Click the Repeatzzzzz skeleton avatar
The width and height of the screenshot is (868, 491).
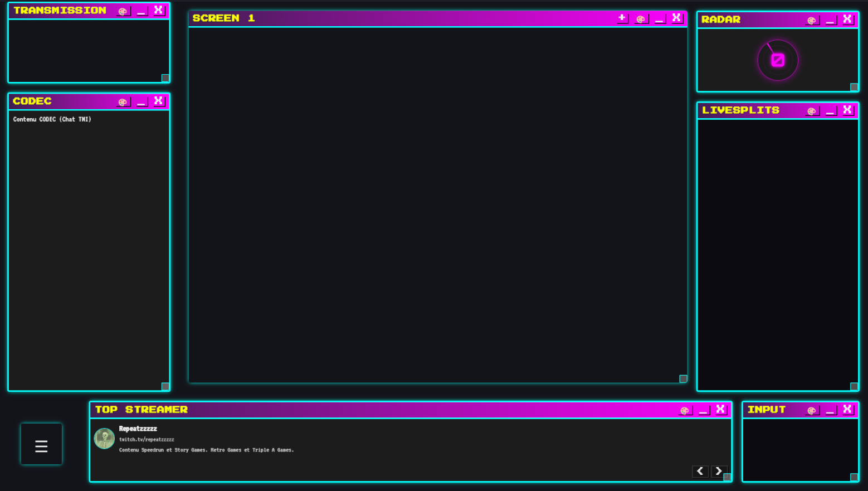104,439
